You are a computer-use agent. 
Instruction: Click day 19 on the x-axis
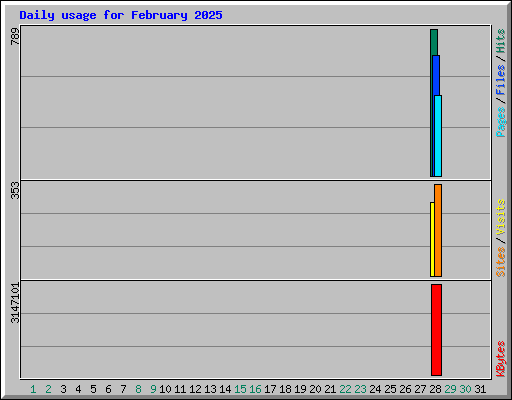click(x=300, y=389)
